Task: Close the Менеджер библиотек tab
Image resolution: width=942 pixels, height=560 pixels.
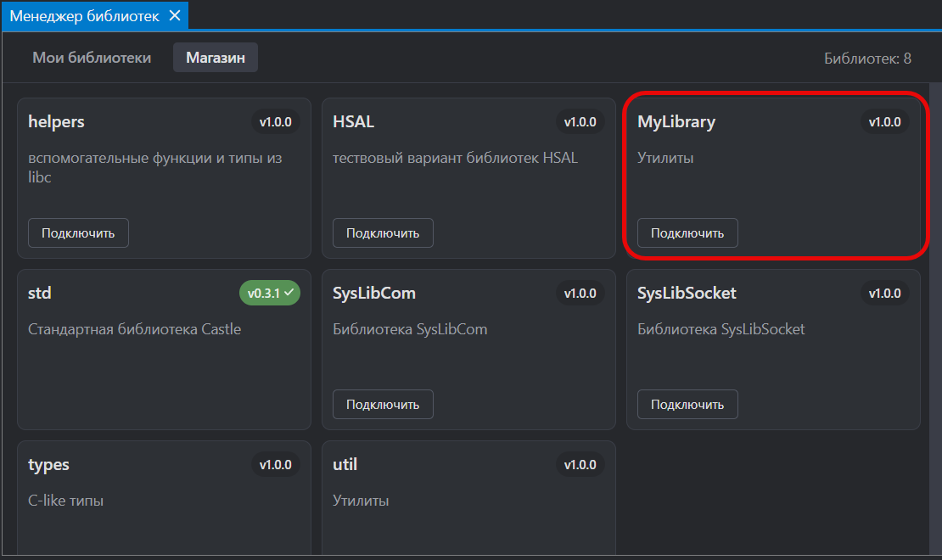Action: [175, 15]
